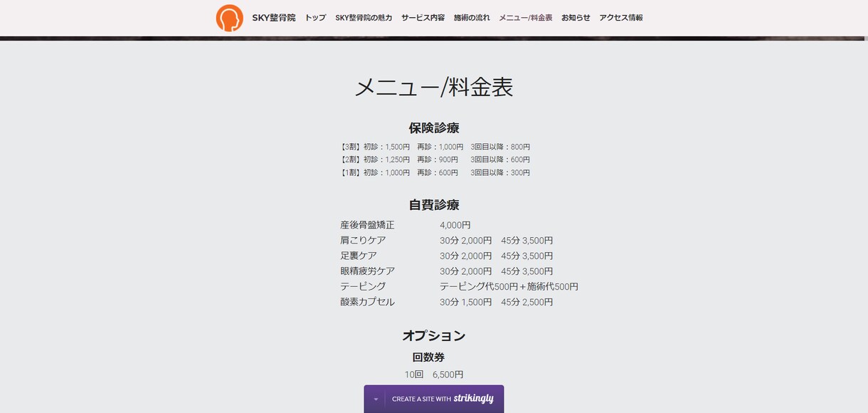
Task: Select the 眼精疲労ケア row label
Action: [x=367, y=271]
